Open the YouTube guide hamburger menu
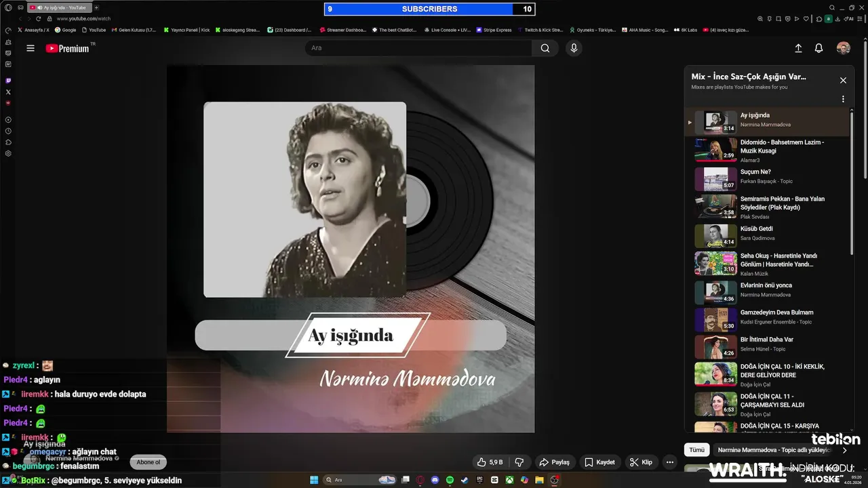Viewport: 868px width, 488px height. [x=31, y=48]
